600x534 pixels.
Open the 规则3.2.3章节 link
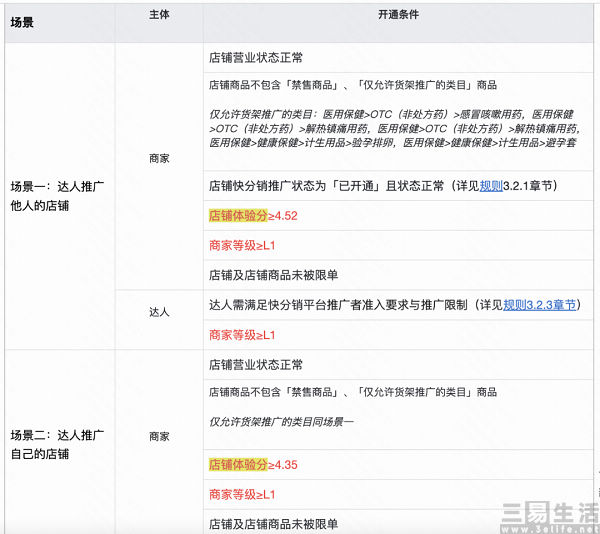pos(540,304)
